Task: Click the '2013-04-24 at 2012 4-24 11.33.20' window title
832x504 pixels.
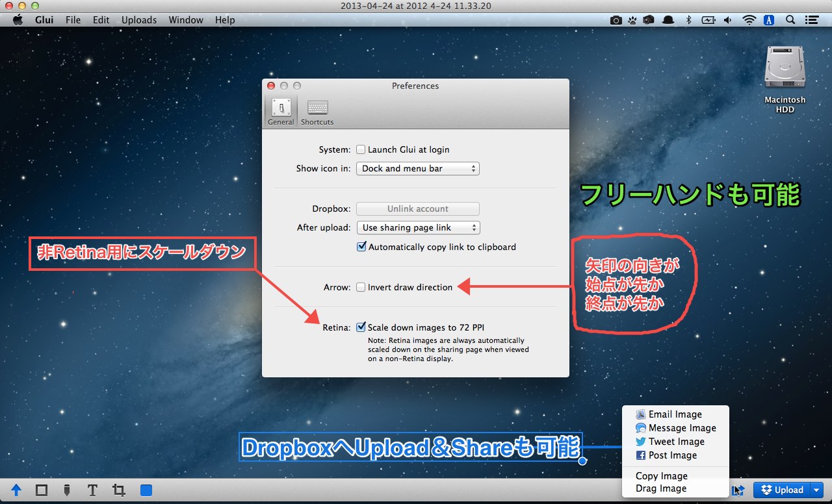Action: pos(415,6)
